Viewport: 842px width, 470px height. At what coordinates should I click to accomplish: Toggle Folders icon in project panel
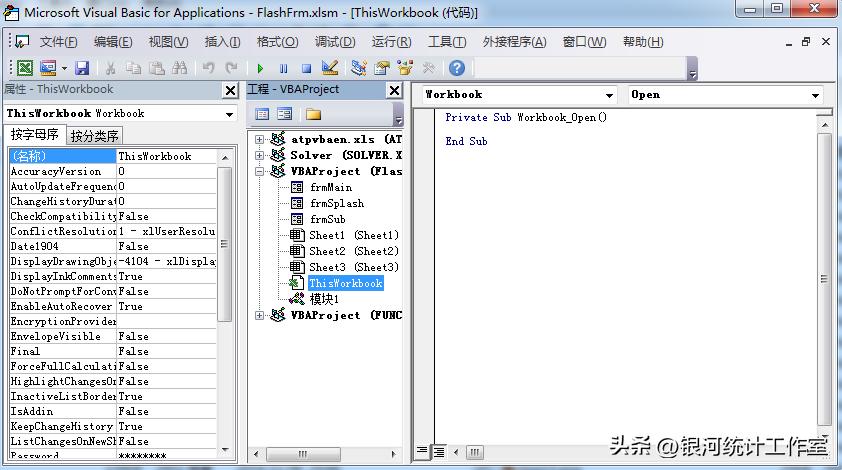(x=313, y=114)
